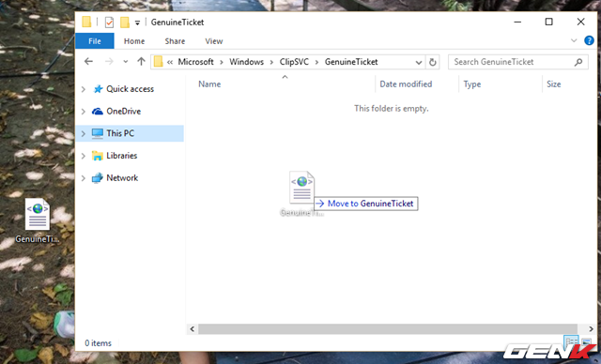Screen dimensions: 601x364
Task: Go forward with the Forward arrow
Action: pyautogui.click(x=109, y=62)
